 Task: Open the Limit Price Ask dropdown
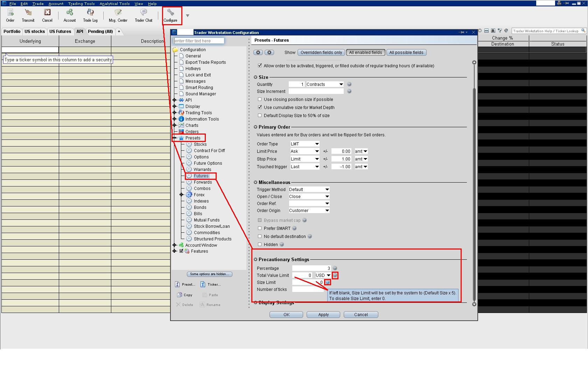[304, 151]
